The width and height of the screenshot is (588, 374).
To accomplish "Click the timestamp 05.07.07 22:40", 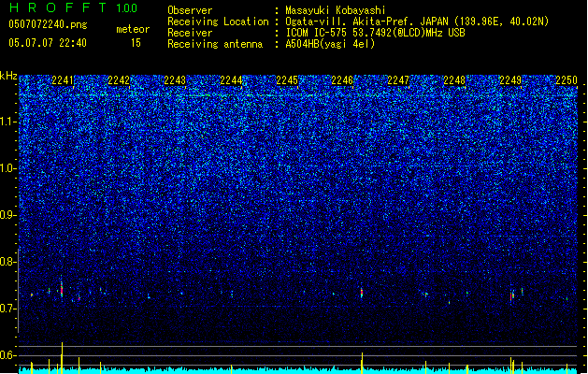I will (48, 43).
